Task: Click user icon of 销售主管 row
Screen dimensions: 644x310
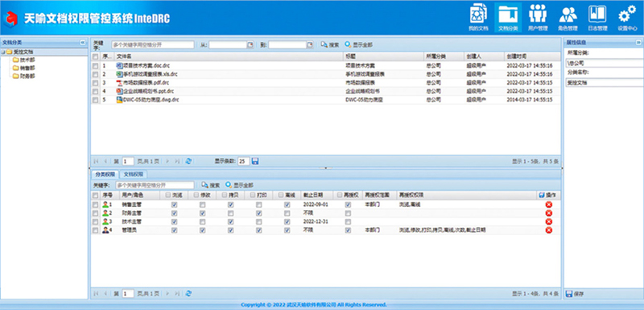Action: coord(105,205)
